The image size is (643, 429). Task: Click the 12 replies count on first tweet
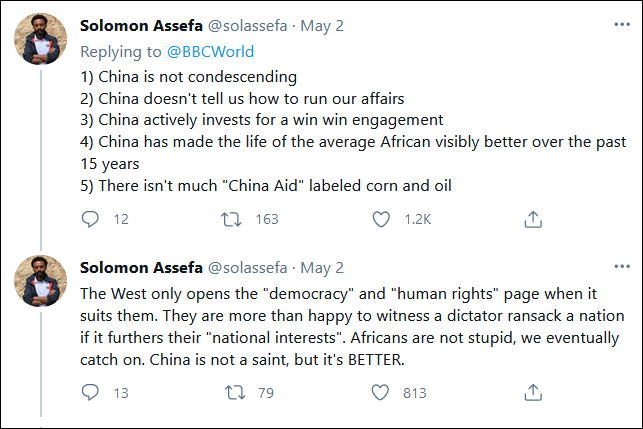pos(121,219)
